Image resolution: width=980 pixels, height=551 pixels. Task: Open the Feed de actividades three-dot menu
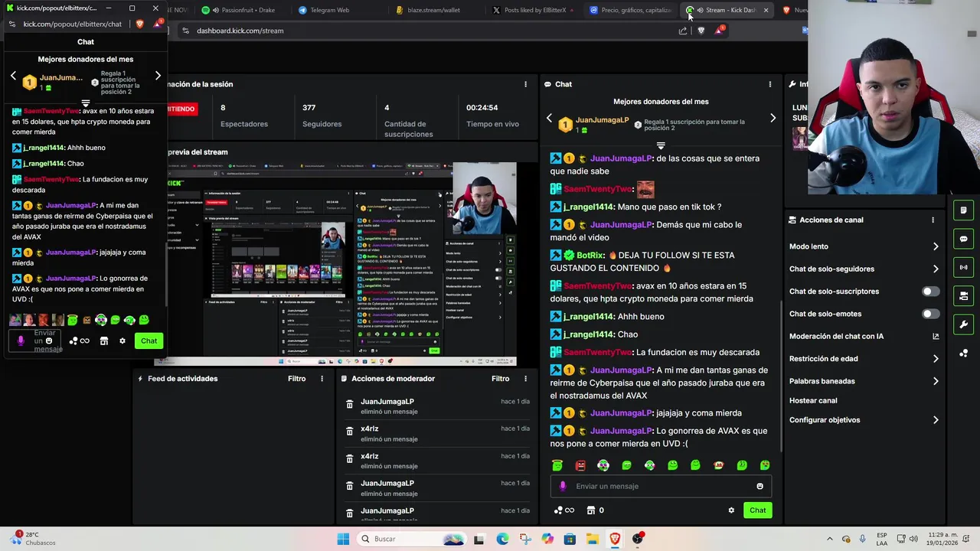tap(322, 379)
